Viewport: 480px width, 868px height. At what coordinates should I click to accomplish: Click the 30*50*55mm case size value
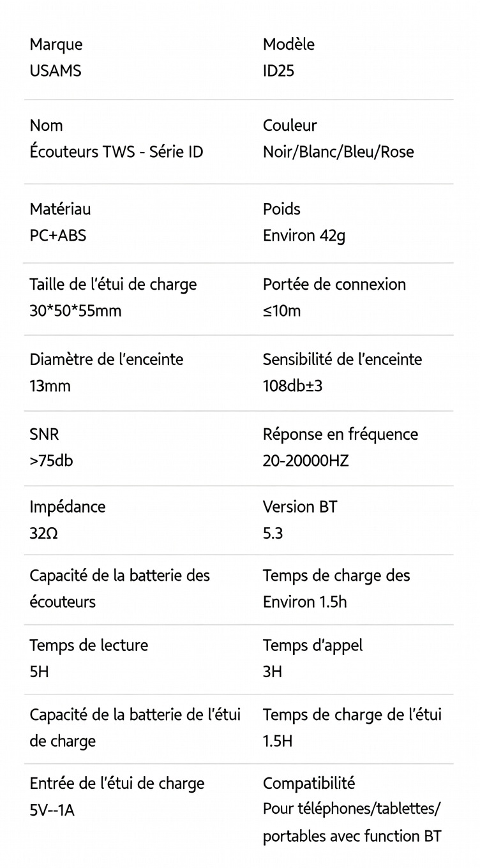point(75,311)
